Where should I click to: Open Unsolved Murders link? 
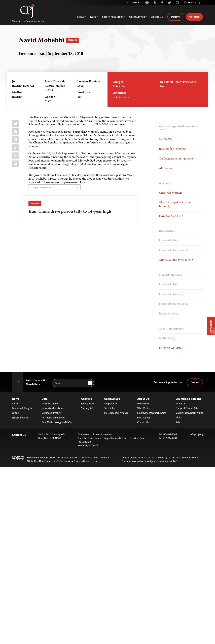[x=170, y=192]
